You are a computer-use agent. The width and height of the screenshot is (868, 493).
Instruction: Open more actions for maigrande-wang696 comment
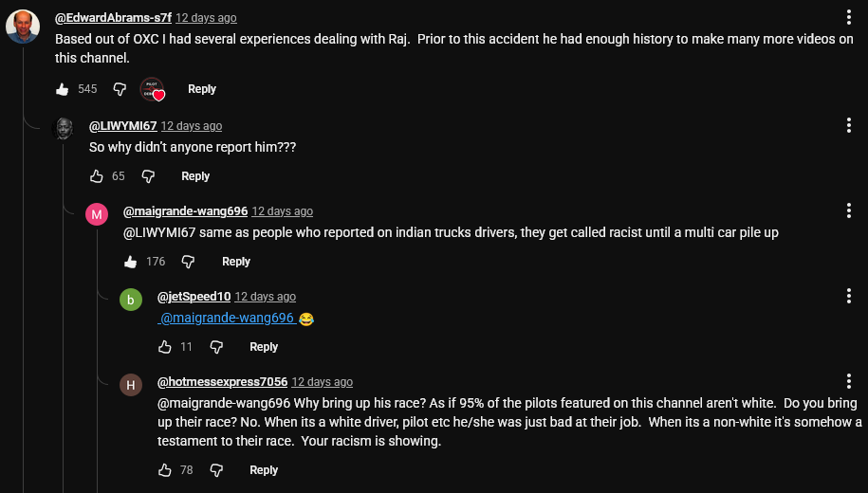[x=848, y=210]
